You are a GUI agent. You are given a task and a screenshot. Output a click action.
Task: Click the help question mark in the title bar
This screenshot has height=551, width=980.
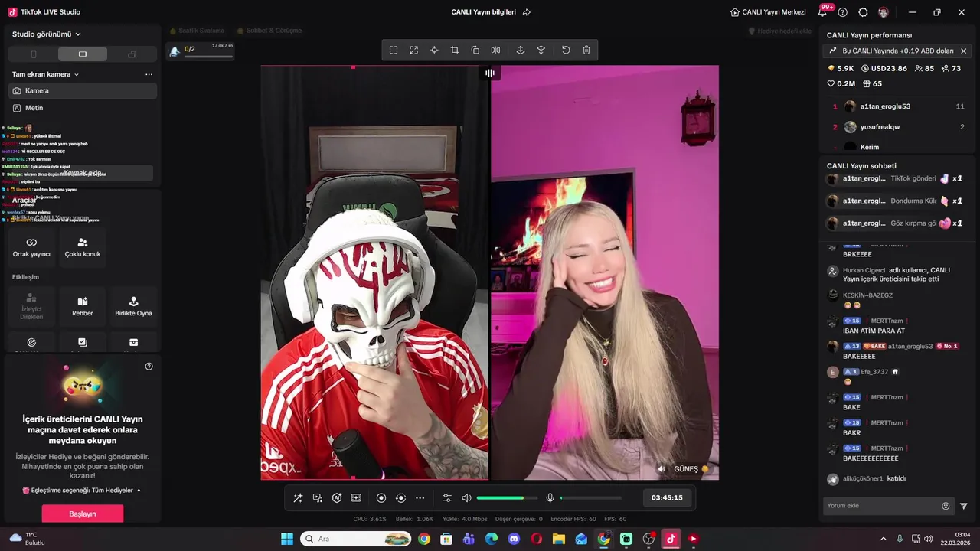click(843, 12)
